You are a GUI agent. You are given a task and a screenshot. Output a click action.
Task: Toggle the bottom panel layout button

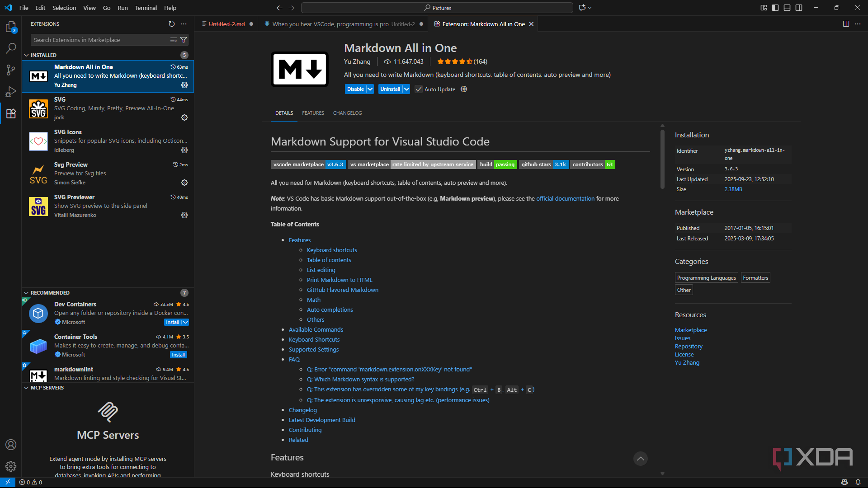(x=787, y=8)
